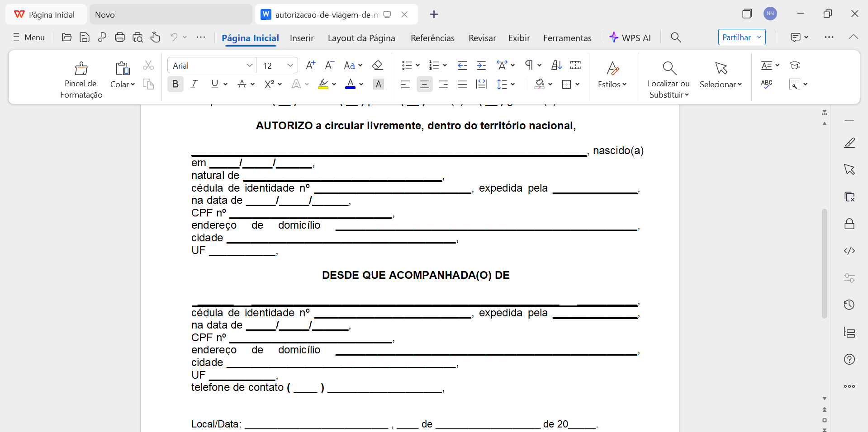Center align the text
868x432 pixels.
point(424,84)
